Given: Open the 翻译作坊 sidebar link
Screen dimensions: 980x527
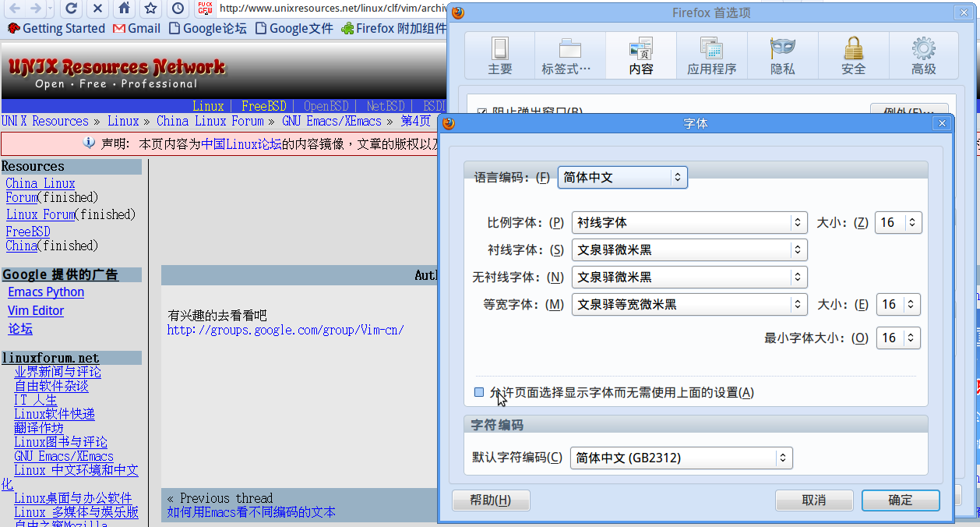Looking at the screenshot, I should 39,428.
